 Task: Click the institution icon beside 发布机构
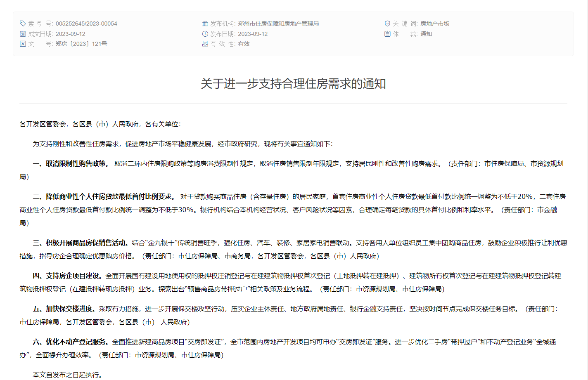205,24
